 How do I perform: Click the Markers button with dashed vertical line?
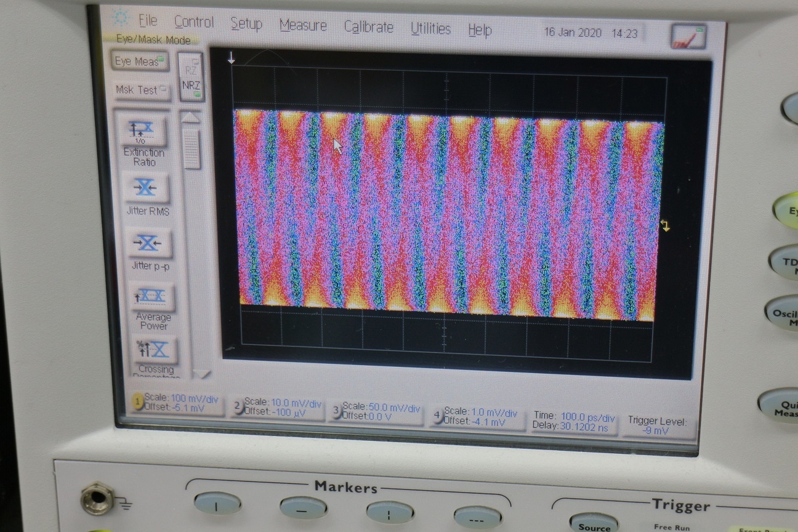[390, 512]
